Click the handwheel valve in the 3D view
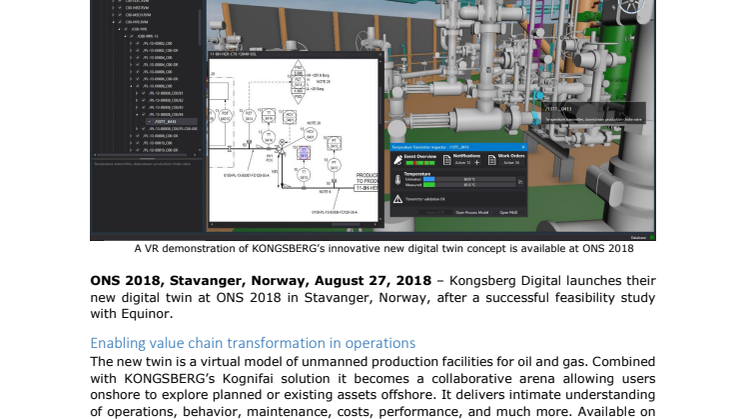This screenshot has height=419, width=746. (631, 6)
